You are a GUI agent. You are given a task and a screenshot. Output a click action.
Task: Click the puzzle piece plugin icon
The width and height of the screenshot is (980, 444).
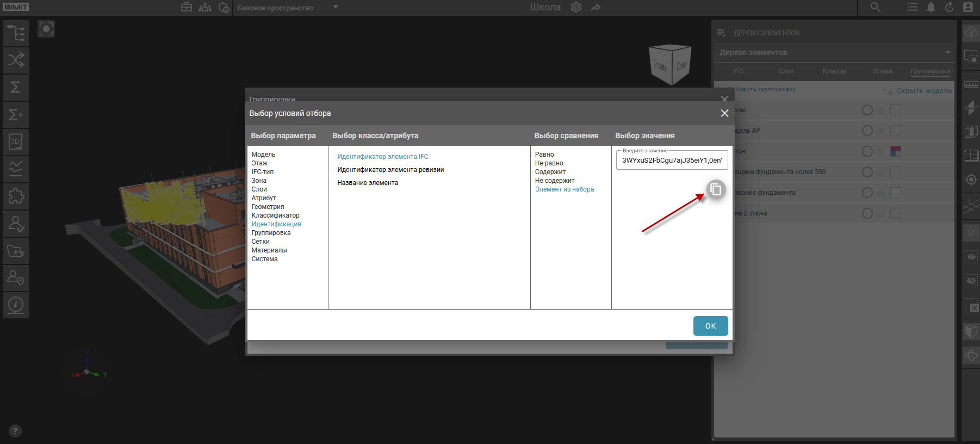16,196
